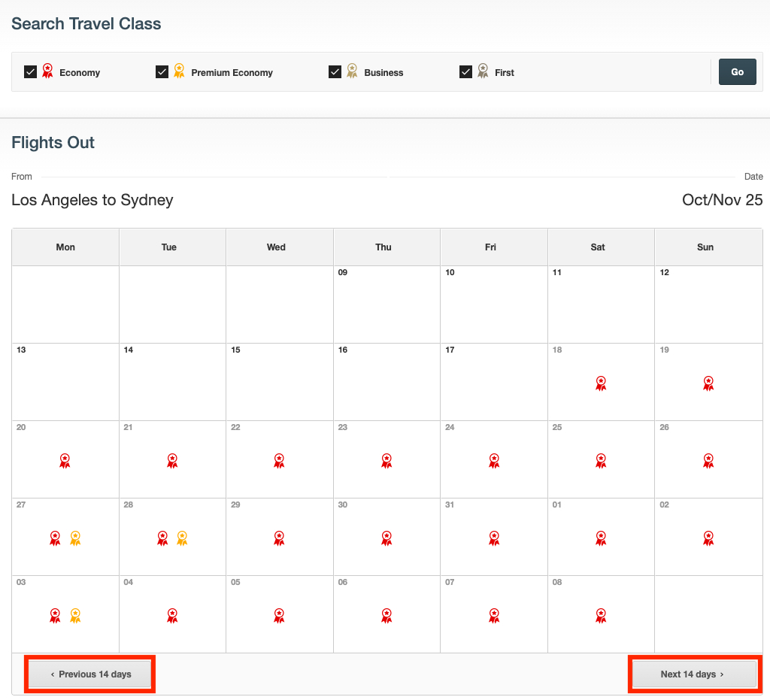770x700 pixels.
Task: Select Economy reward on Thursday 23
Action: click(387, 461)
